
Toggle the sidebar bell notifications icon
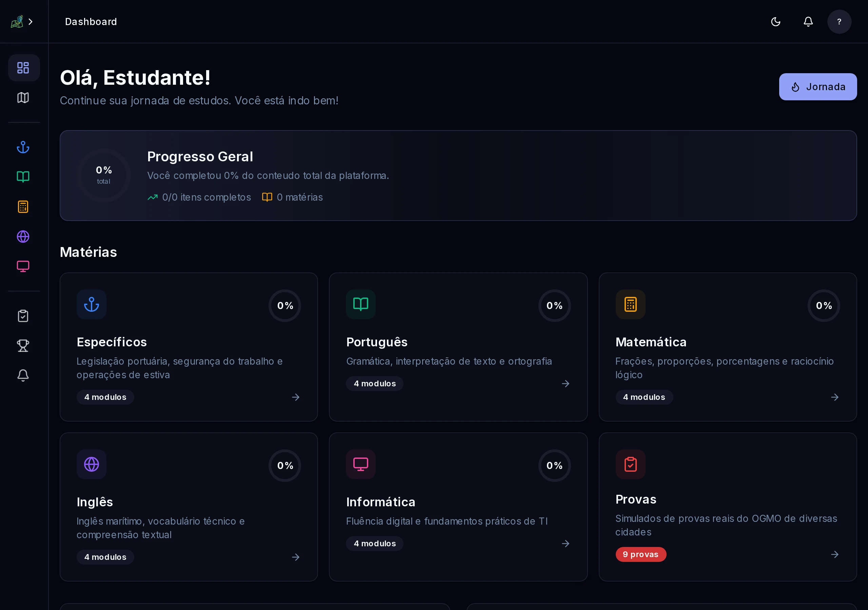pyautogui.click(x=23, y=375)
